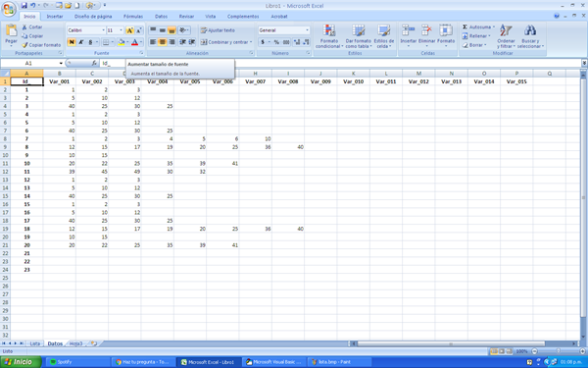Select the Lista sheet tab
Image resolution: width=588 pixels, height=368 pixels.
click(x=35, y=343)
